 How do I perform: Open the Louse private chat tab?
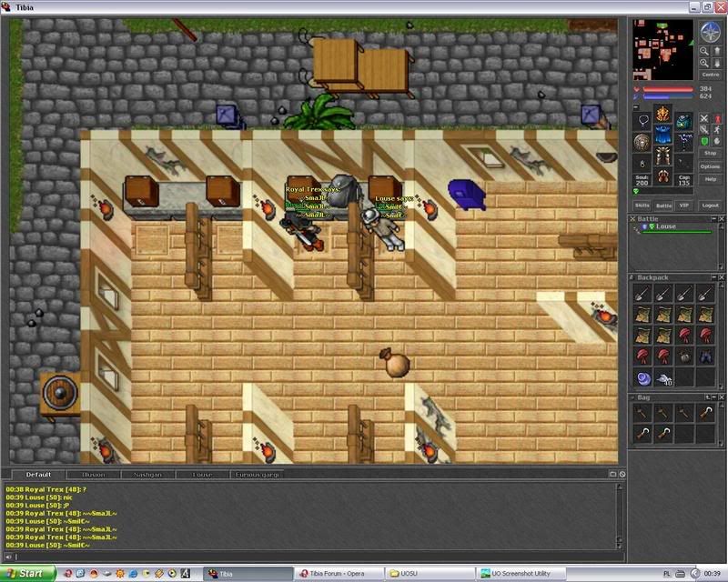coord(202,475)
